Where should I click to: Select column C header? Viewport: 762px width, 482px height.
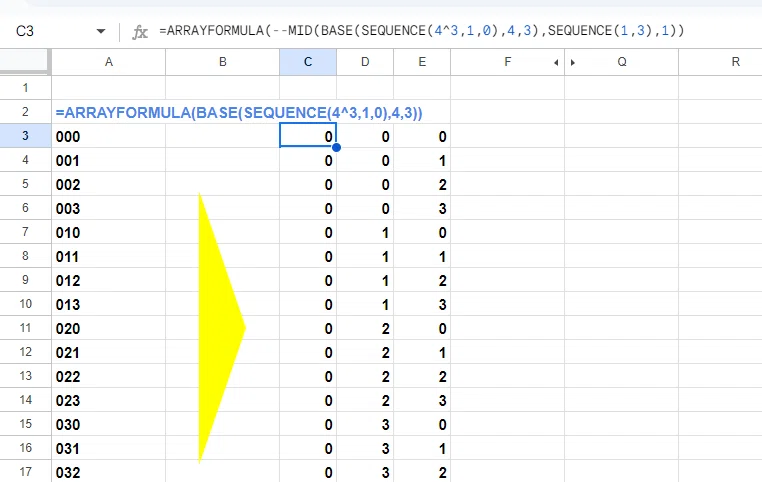pyautogui.click(x=308, y=62)
